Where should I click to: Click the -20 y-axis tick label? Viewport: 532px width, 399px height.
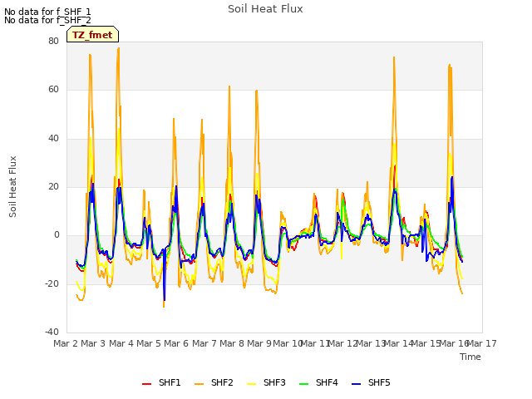[52, 283]
